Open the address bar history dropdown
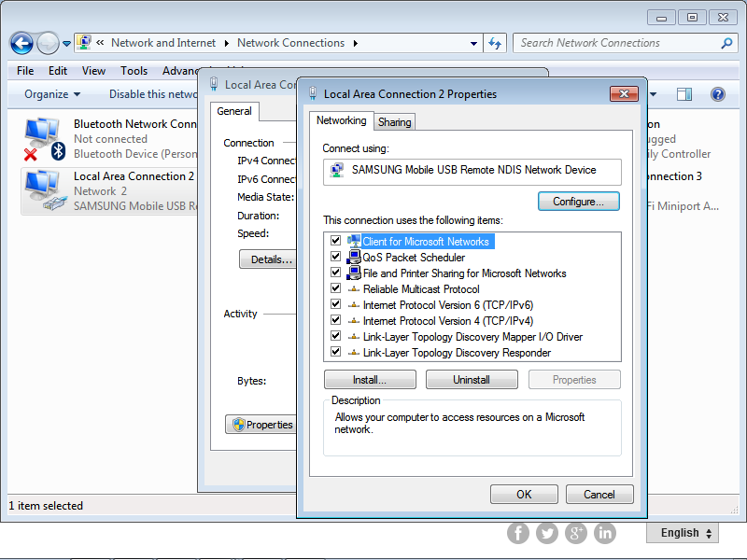The height and width of the screenshot is (560, 747). pos(473,43)
